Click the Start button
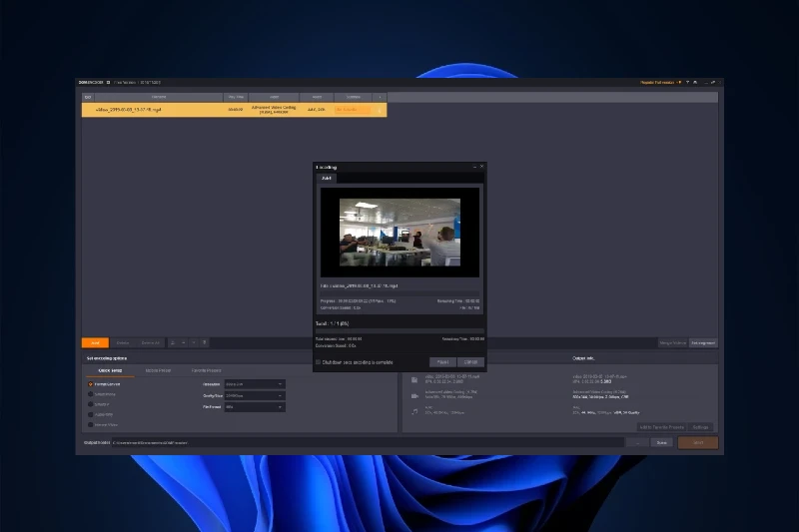This screenshot has width=799, height=532. click(698, 442)
